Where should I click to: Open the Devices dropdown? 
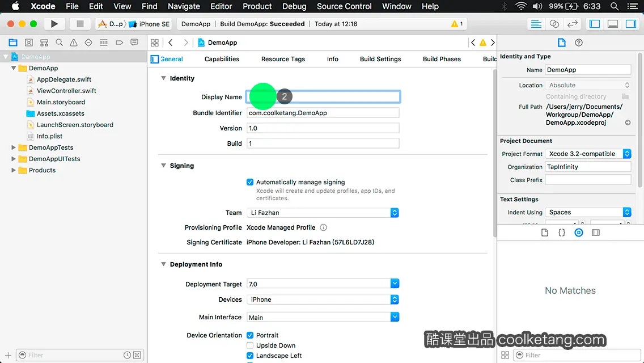pyautogui.click(x=323, y=299)
